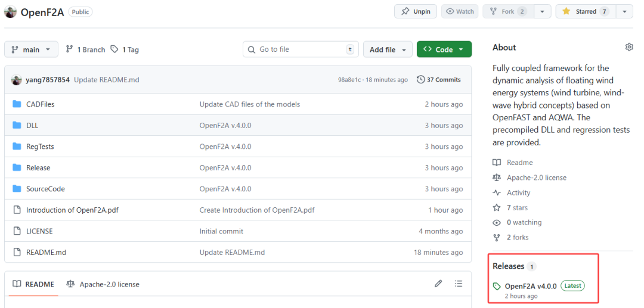Viewport: 644px width, 308px height.
Task: Click the LICENSE file icon
Action: tap(17, 231)
